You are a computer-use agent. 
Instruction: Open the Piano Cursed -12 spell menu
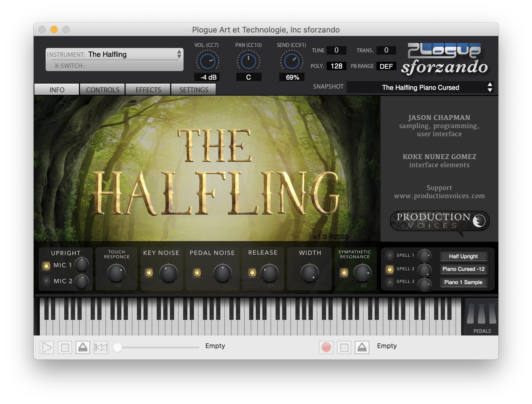463,269
